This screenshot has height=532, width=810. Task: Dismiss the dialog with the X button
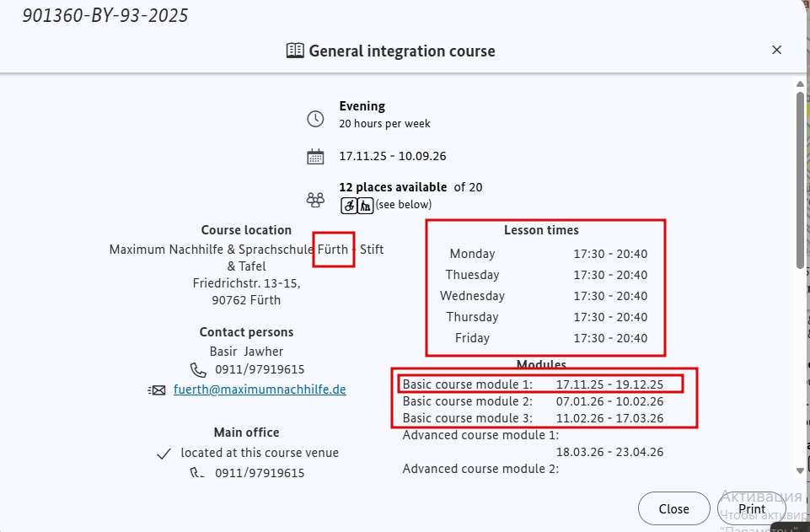(x=777, y=51)
